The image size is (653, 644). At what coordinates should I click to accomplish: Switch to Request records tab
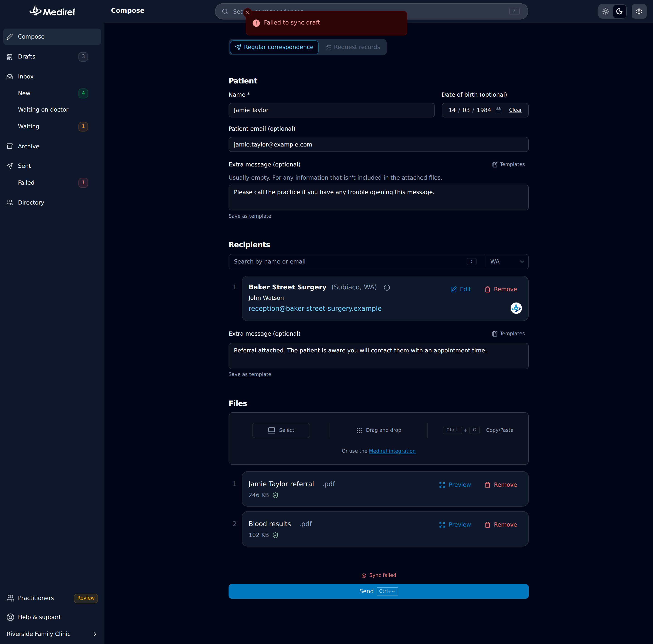(353, 47)
